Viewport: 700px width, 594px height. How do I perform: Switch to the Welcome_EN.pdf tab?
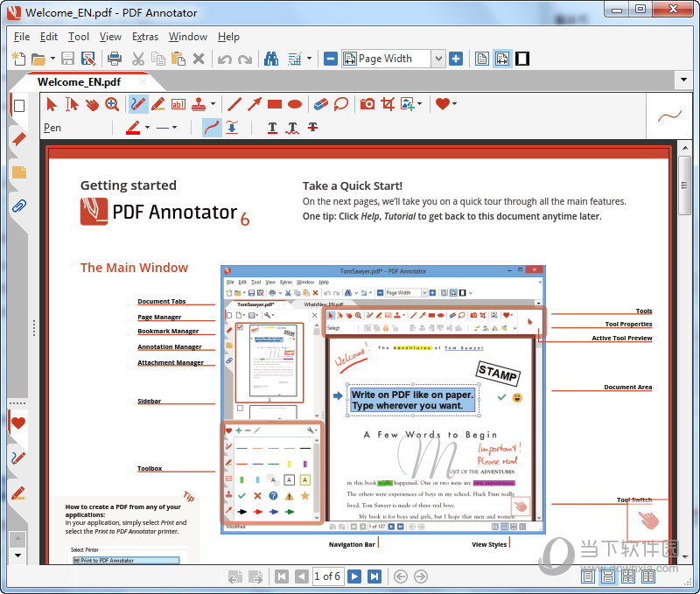coord(79,82)
